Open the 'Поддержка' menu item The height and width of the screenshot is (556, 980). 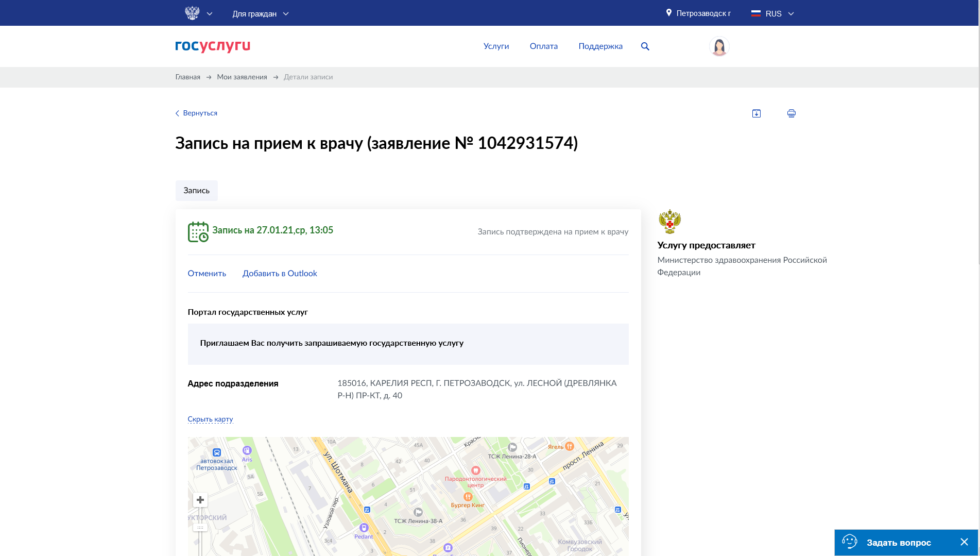[x=600, y=46]
